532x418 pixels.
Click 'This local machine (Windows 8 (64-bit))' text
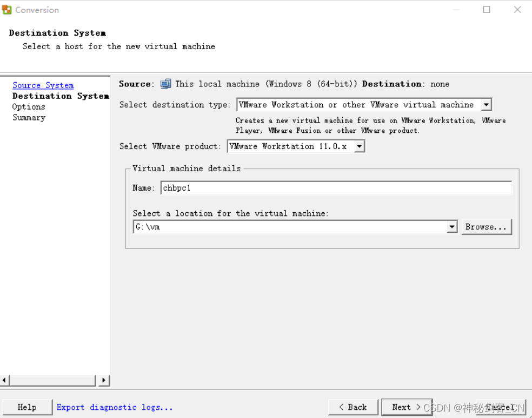click(x=266, y=84)
